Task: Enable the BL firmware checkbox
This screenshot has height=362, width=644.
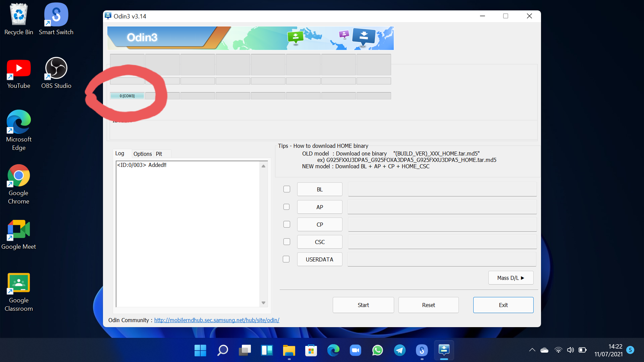Action: (286, 189)
